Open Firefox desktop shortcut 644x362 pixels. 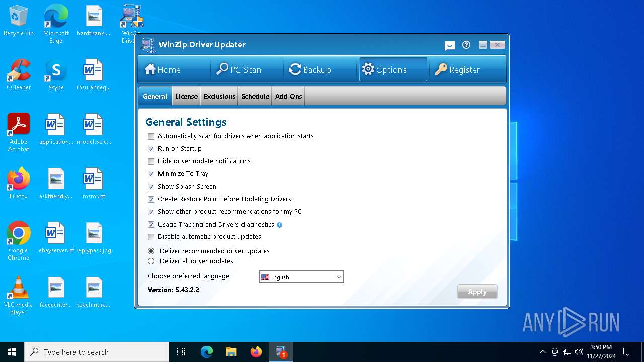pos(19,184)
